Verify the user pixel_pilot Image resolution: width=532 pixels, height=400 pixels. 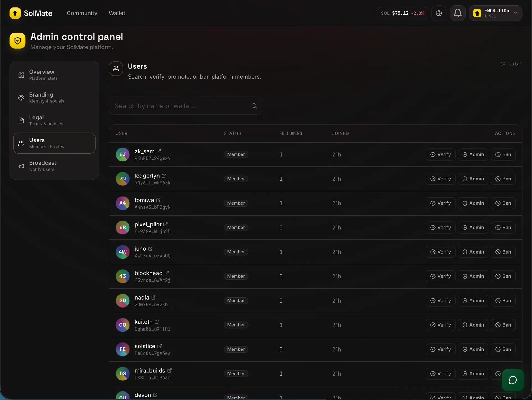[x=441, y=228]
